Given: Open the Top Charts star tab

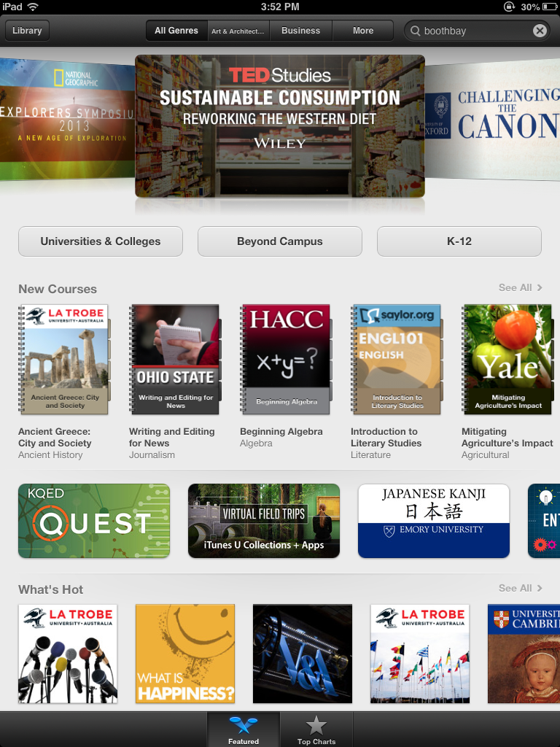Looking at the screenshot, I should click(x=316, y=729).
